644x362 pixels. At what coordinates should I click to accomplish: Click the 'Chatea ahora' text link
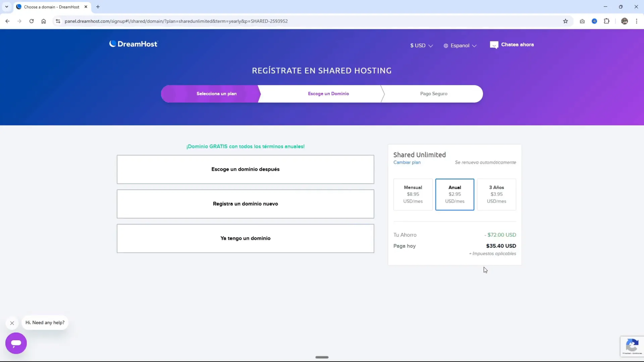tap(518, 45)
